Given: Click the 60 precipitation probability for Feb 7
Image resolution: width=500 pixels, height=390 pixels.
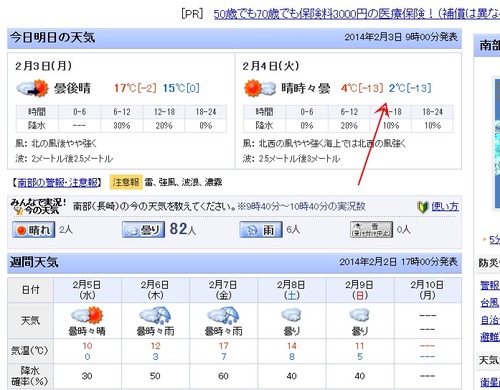Looking at the screenshot, I should click(x=223, y=376).
